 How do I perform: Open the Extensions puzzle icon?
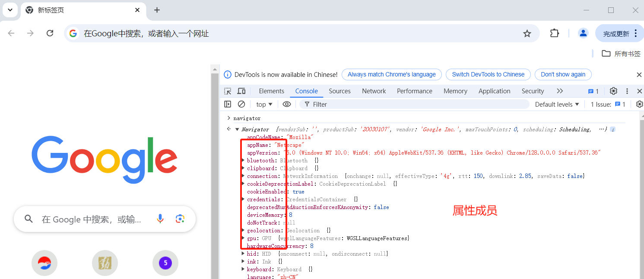555,33
